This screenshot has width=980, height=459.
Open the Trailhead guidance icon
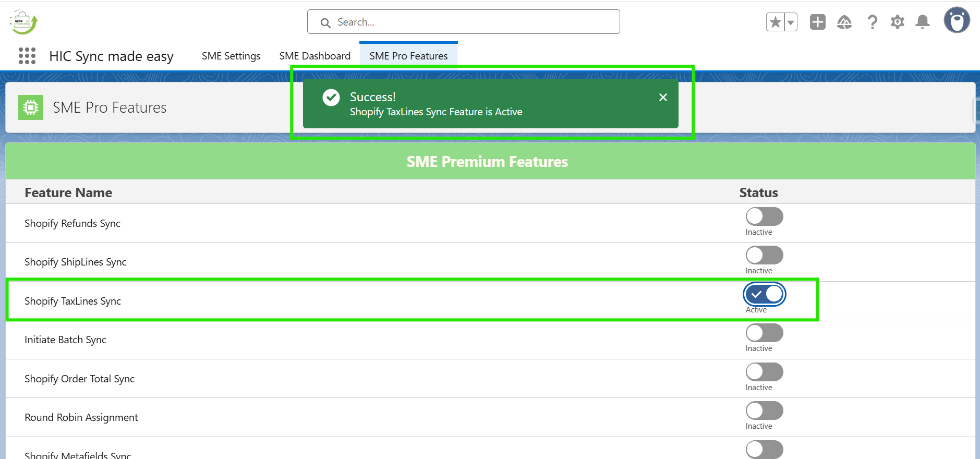[844, 22]
